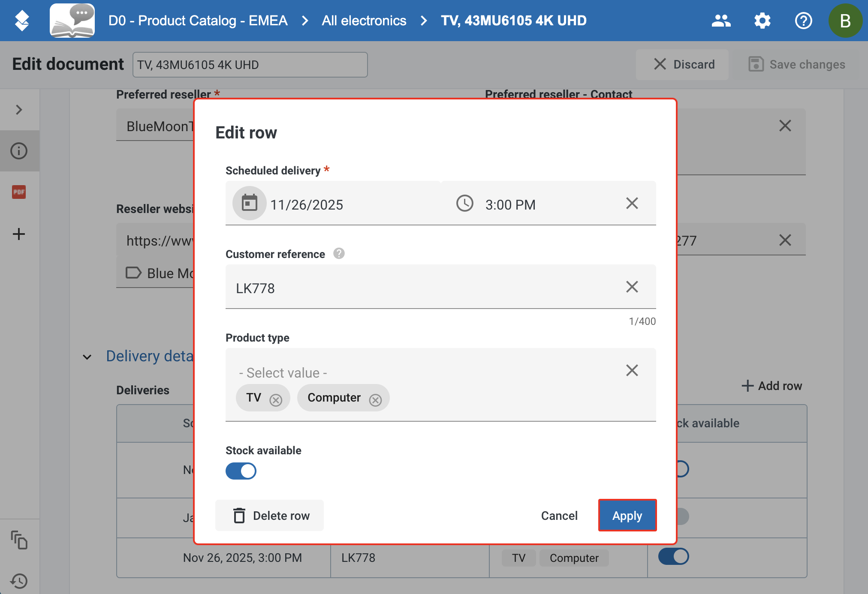Click the app logo icon in header
Viewport: 868px width, 594px height.
click(x=21, y=21)
